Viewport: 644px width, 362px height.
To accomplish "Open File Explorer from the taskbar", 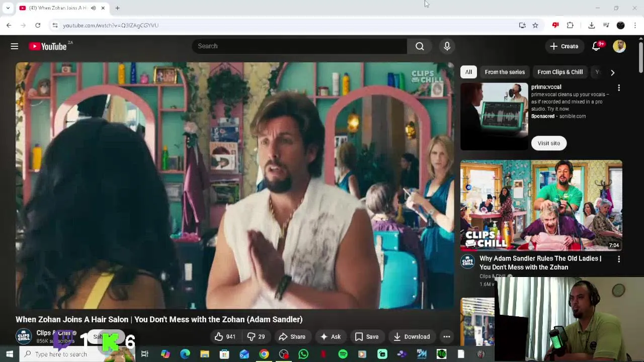I will tap(205, 354).
